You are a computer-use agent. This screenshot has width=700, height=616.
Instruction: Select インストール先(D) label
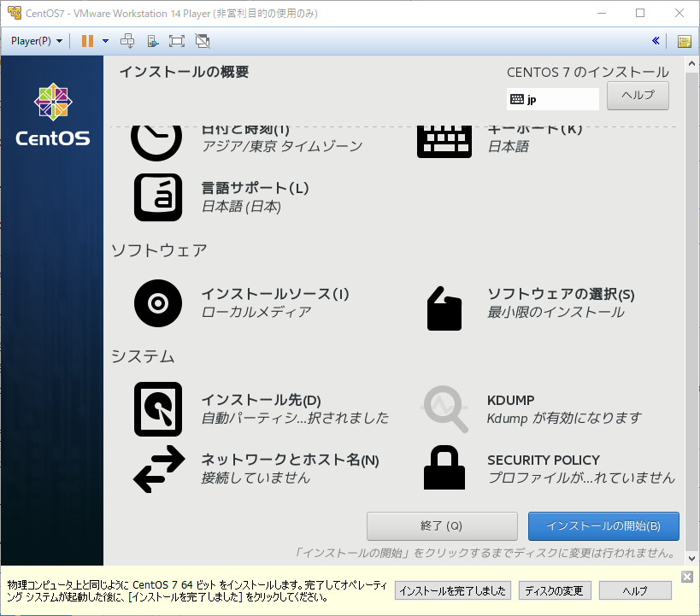(x=262, y=400)
